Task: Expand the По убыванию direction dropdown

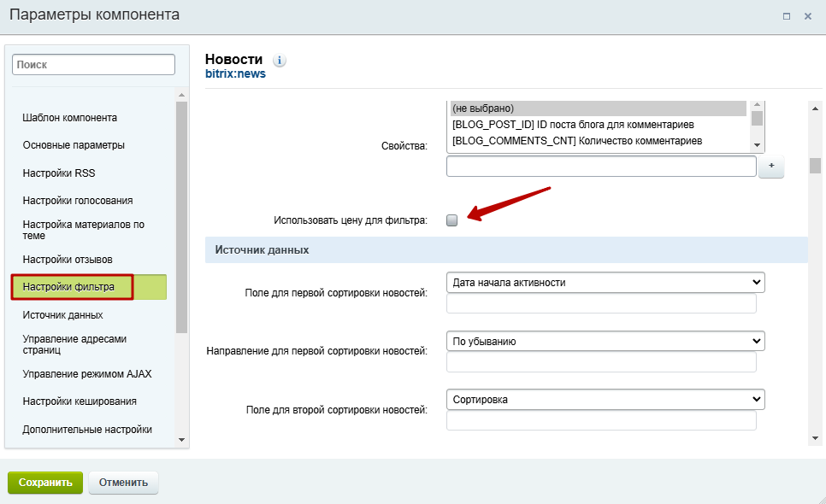Action: (605, 341)
